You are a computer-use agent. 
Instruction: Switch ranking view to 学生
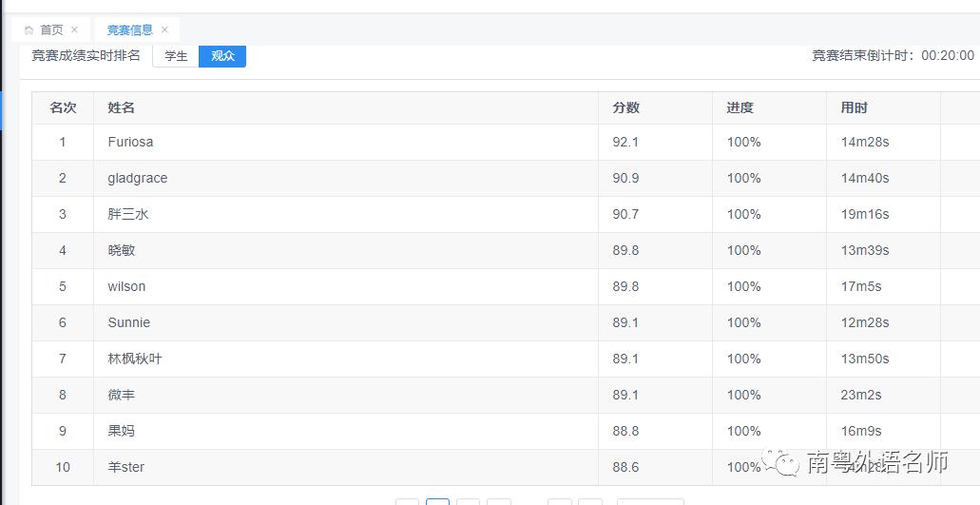pos(176,56)
